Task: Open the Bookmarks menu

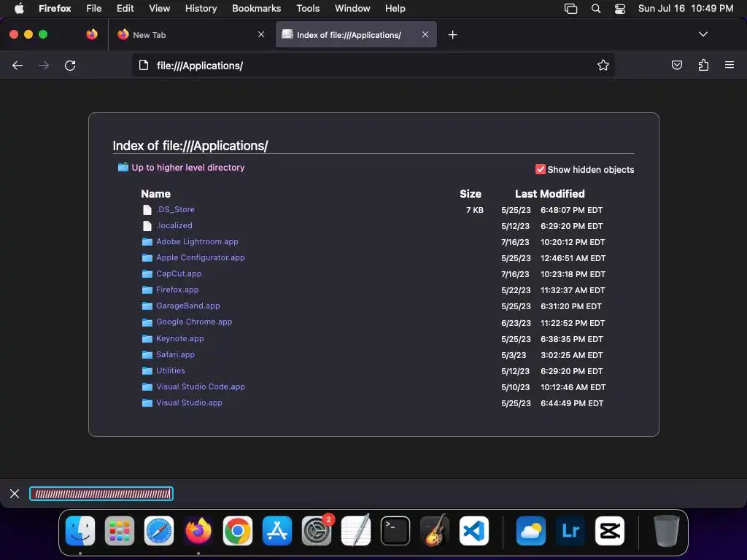Action: (256, 8)
